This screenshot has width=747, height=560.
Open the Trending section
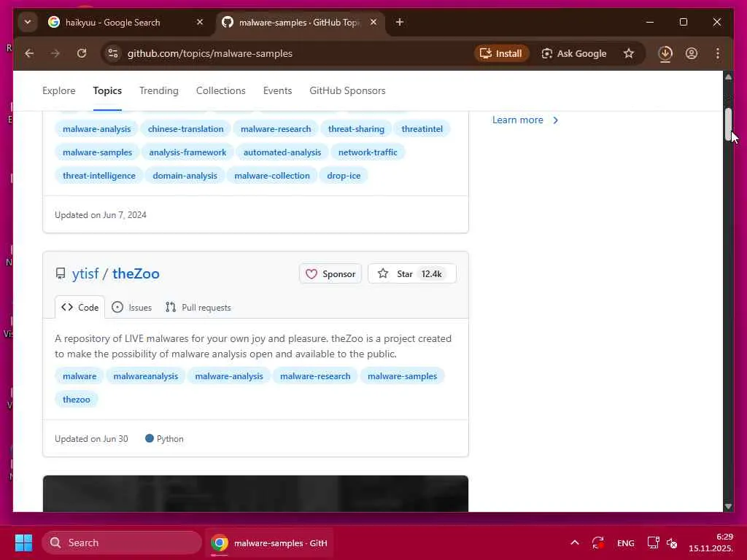pyautogui.click(x=158, y=90)
